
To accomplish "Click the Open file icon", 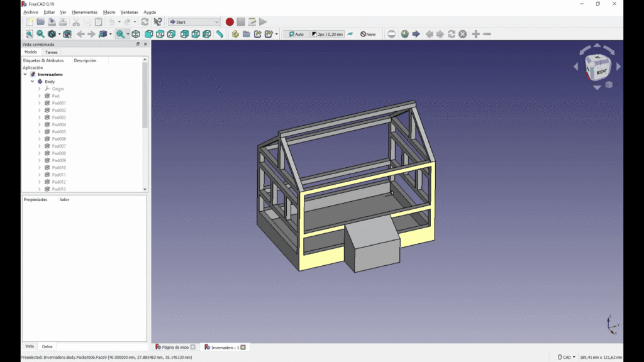I will pyautogui.click(x=41, y=22).
